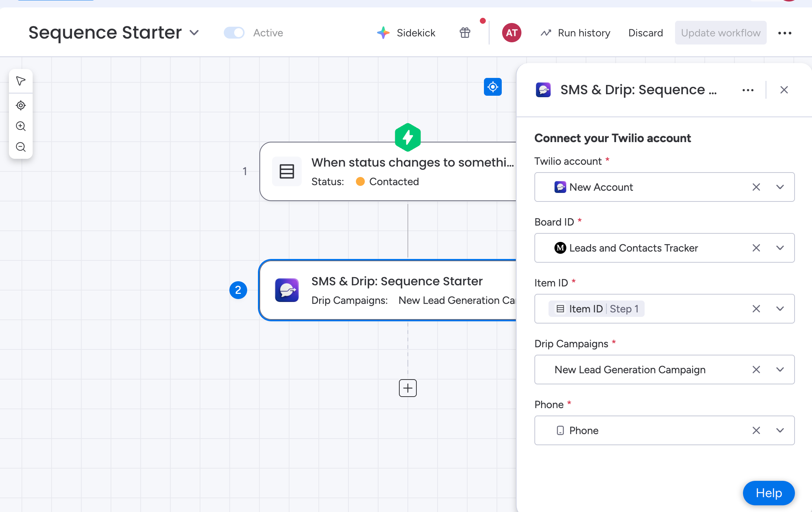
Task: Expand the Phone field dropdown
Action: tap(780, 430)
